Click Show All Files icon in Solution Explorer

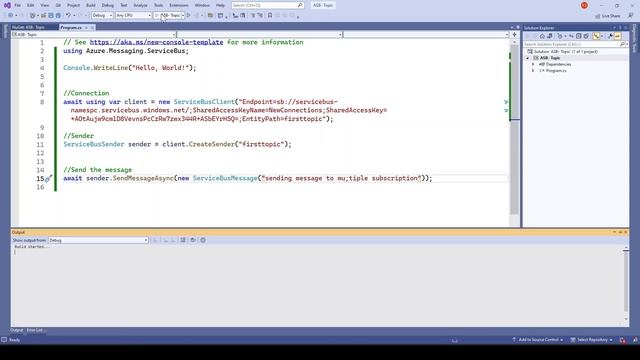(x=586, y=36)
